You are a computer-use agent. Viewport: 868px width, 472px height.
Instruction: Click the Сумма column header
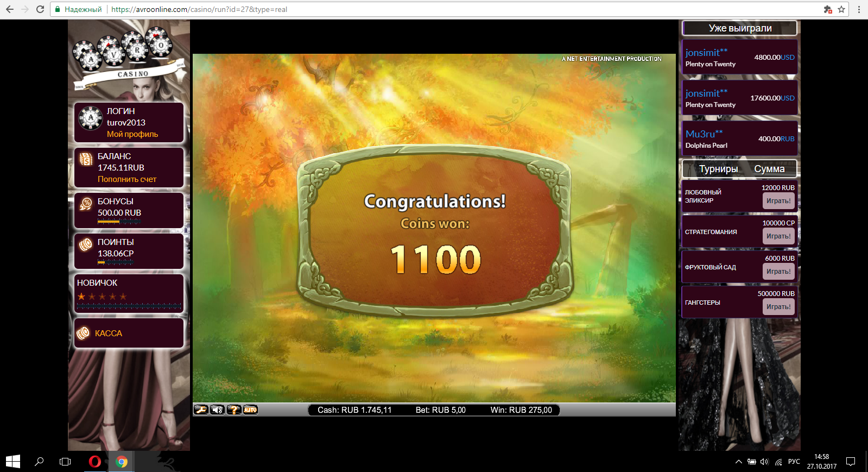pyautogui.click(x=769, y=169)
